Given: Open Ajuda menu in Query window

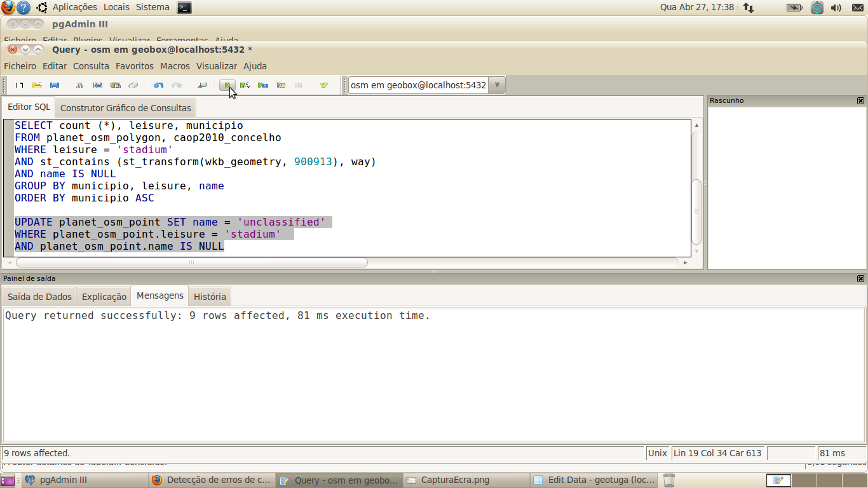Looking at the screenshot, I should pyautogui.click(x=255, y=66).
